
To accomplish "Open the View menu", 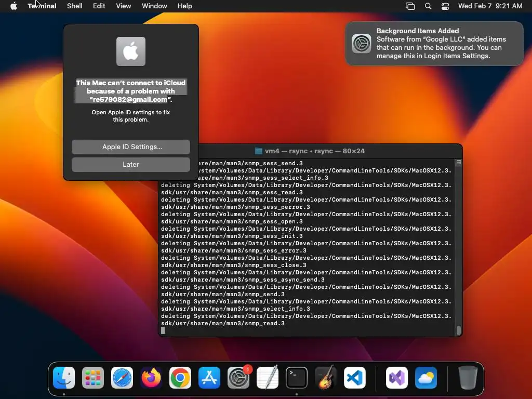I will click(123, 6).
